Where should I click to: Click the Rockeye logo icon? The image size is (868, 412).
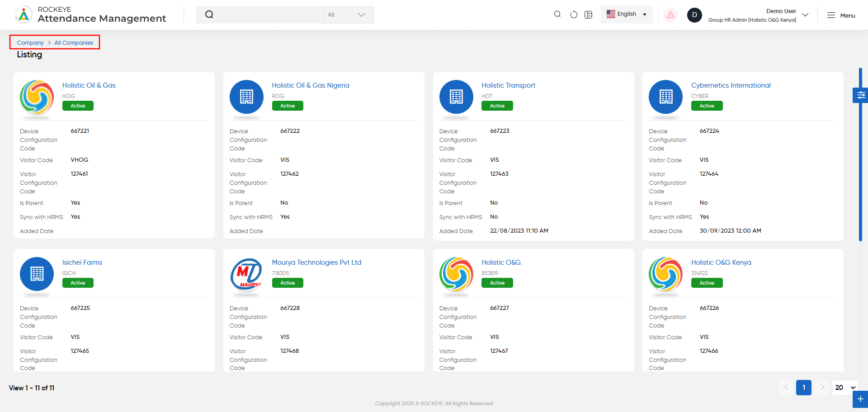coord(24,14)
